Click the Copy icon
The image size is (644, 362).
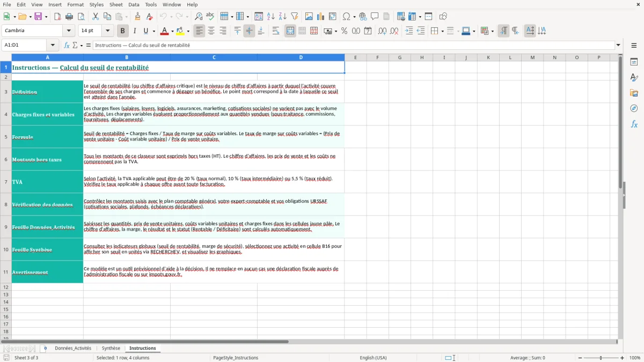pyautogui.click(x=107, y=17)
